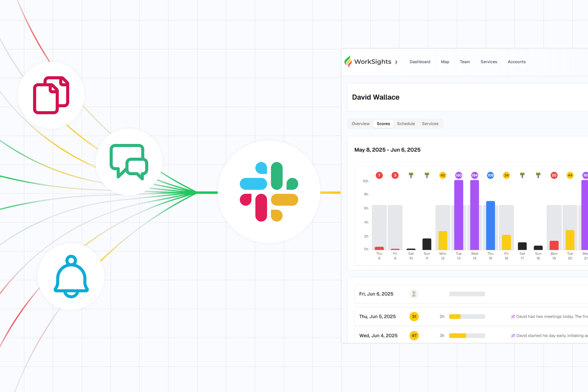Click the score badge 31 for Thu, Jun 5
588x392 pixels.
pos(414,317)
